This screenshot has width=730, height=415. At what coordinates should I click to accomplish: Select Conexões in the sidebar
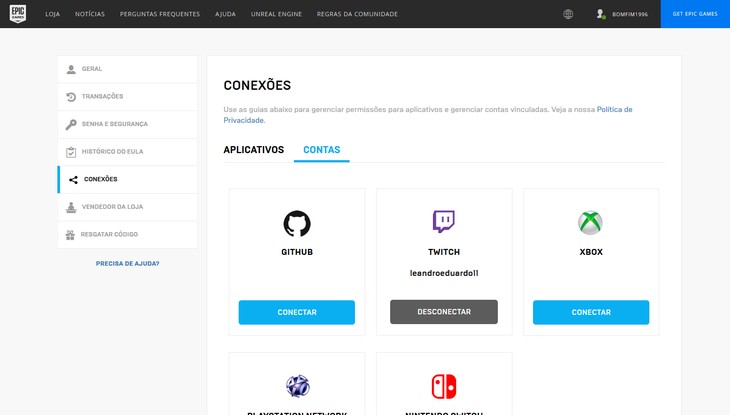pyautogui.click(x=128, y=179)
